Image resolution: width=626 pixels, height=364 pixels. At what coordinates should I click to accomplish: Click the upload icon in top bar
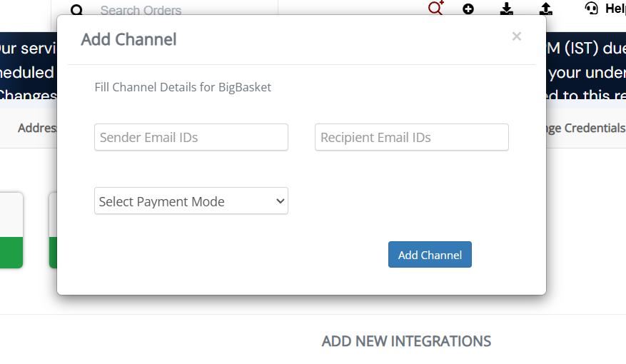coord(546,9)
